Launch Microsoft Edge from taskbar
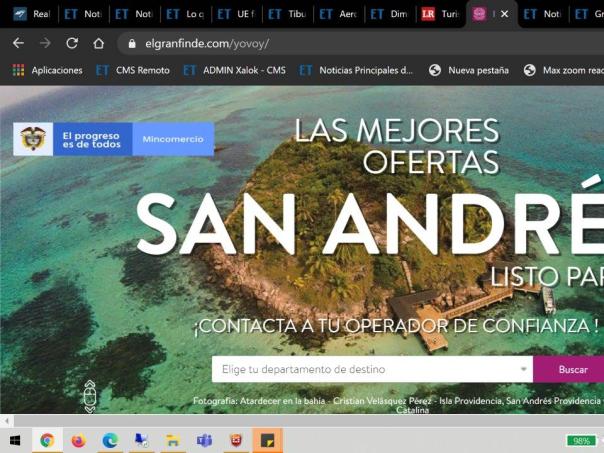The height and width of the screenshot is (453, 604). click(x=110, y=440)
